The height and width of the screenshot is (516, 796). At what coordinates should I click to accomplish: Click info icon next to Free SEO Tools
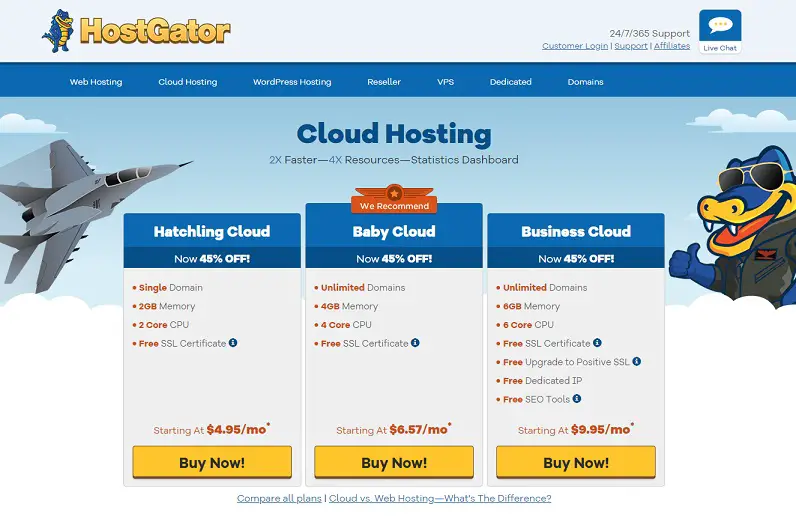click(x=577, y=399)
